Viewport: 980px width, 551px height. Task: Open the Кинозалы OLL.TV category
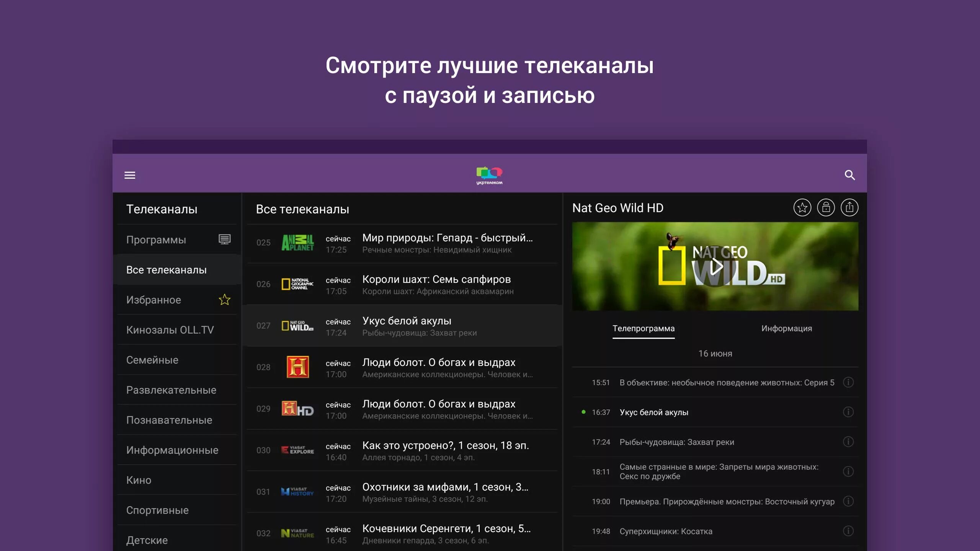pyautogui.click(x=170, y=330)
